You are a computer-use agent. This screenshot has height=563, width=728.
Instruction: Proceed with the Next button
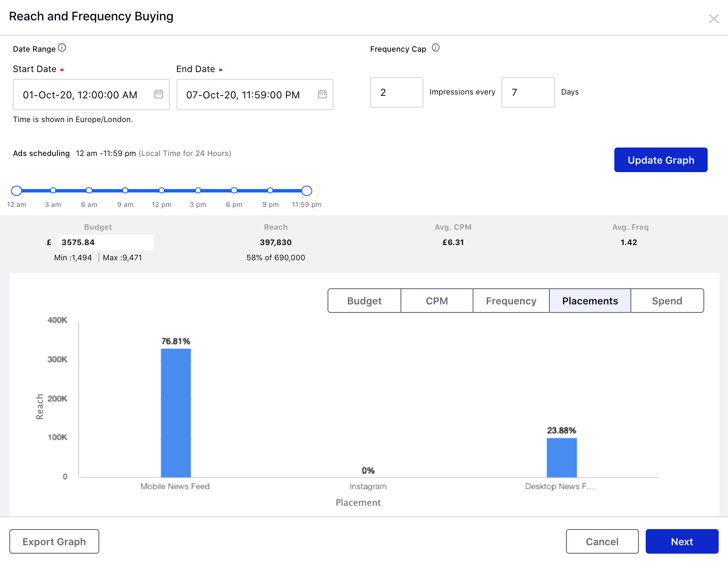[x=682, y=541]
